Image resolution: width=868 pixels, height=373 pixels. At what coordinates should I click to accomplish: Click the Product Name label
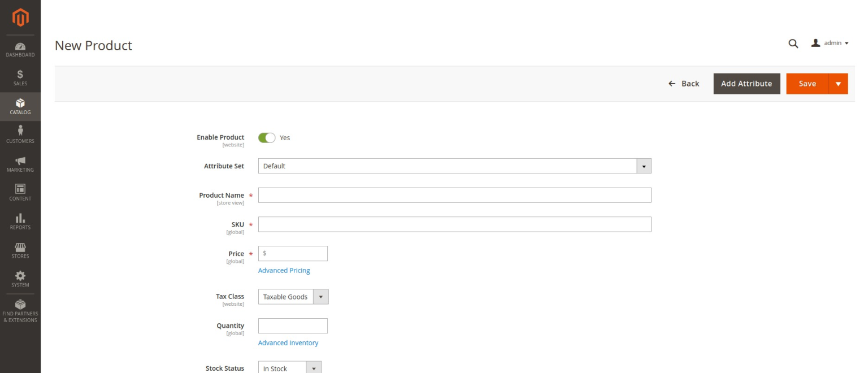pyautogui.click(x=222, y=195)
